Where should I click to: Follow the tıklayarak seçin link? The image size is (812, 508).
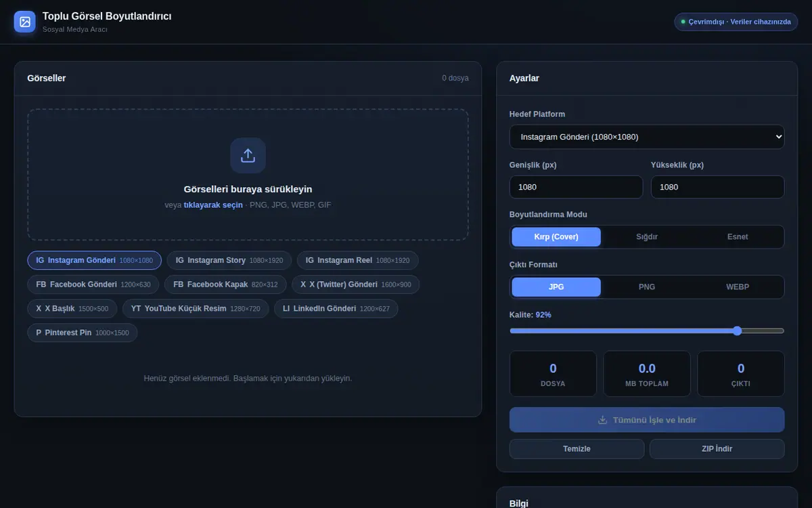[213, 205]
